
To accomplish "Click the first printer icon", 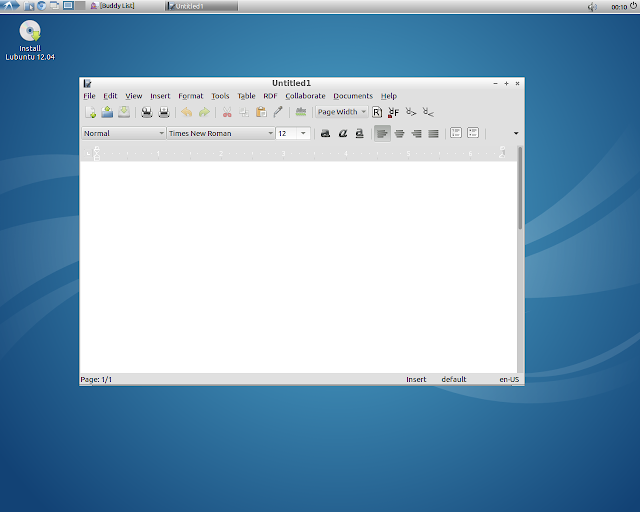I will [147, 112].
